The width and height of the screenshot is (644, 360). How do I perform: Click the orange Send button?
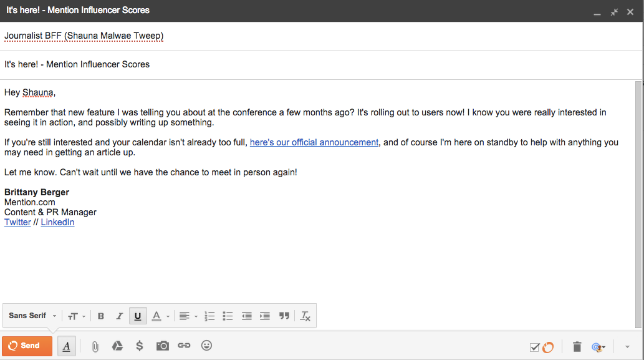click(x=27, y=346)
